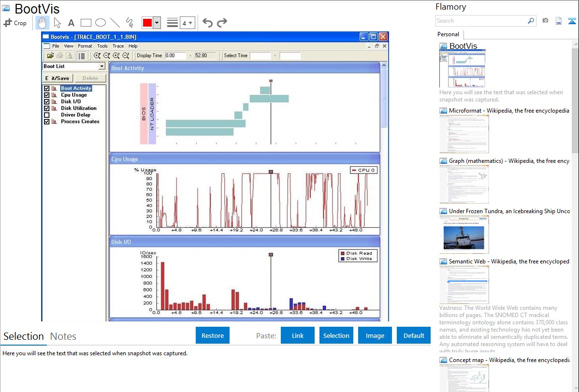Undo the last annotation
The image size is (579, 392).
click(x=207, y=23)
